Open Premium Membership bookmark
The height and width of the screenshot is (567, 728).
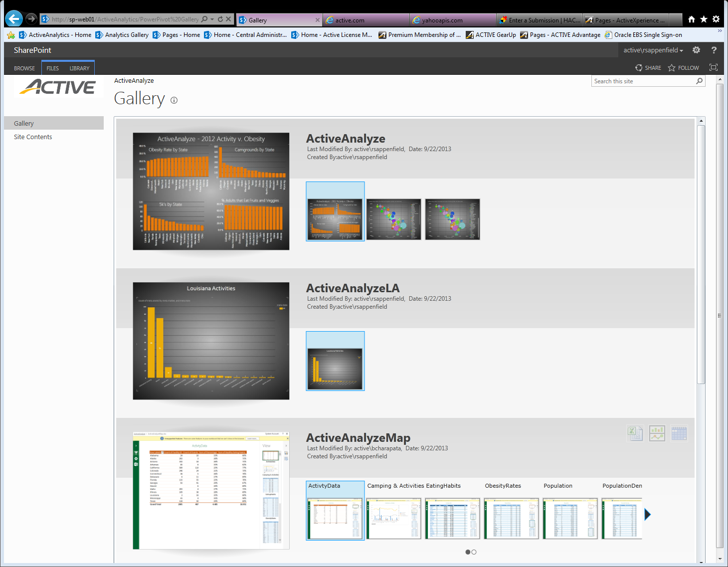pyautogui.click(x=420, y=35)
